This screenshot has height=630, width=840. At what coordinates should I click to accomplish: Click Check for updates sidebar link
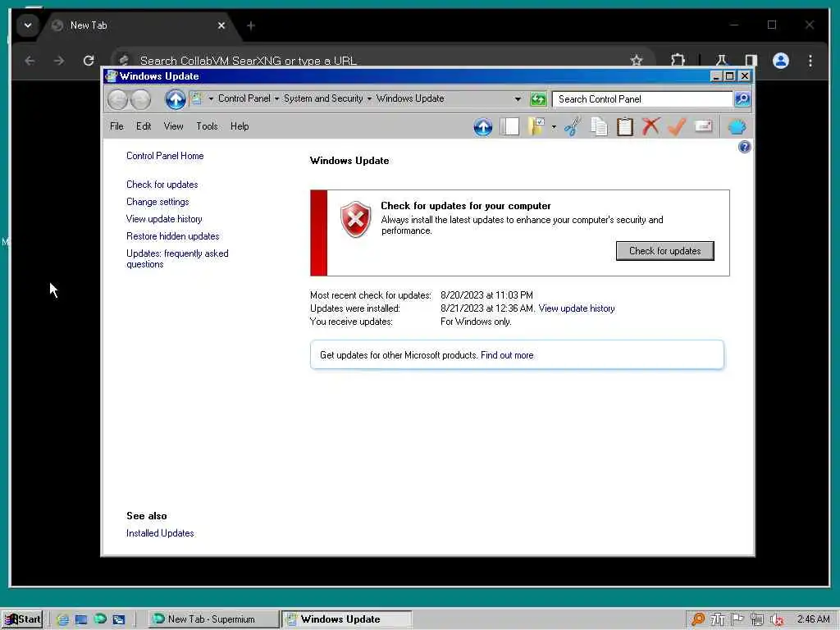click(162, 185)
